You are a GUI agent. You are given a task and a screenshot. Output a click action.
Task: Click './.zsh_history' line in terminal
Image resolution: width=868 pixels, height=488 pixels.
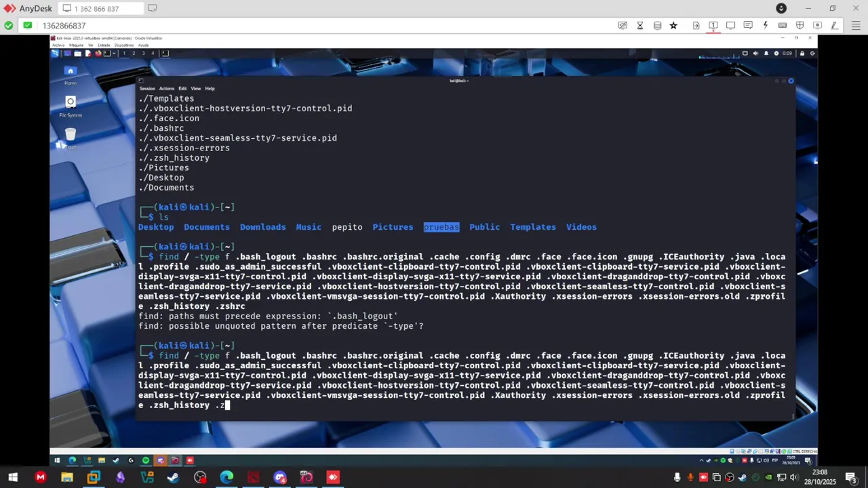[174, 158]
